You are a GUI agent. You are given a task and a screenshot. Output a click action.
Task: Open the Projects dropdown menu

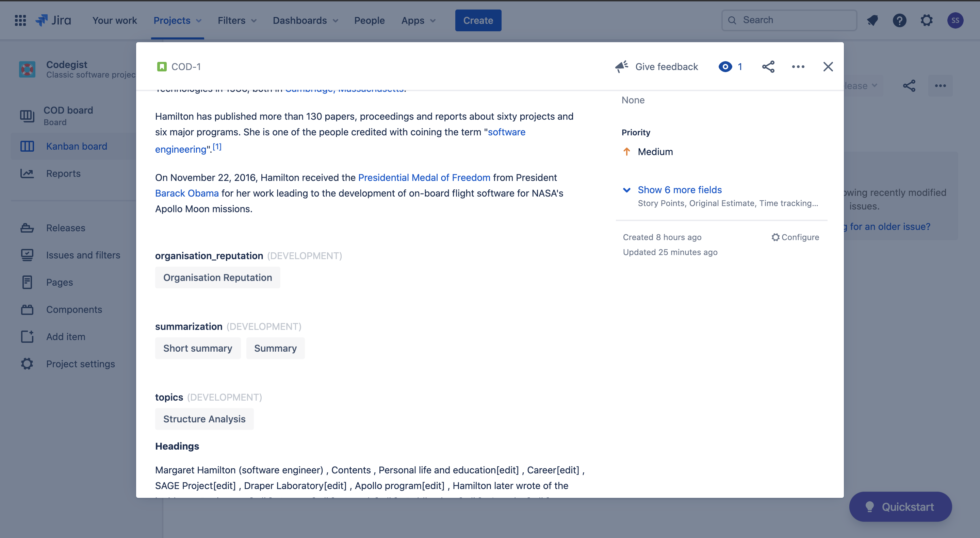tap(177, 20)
